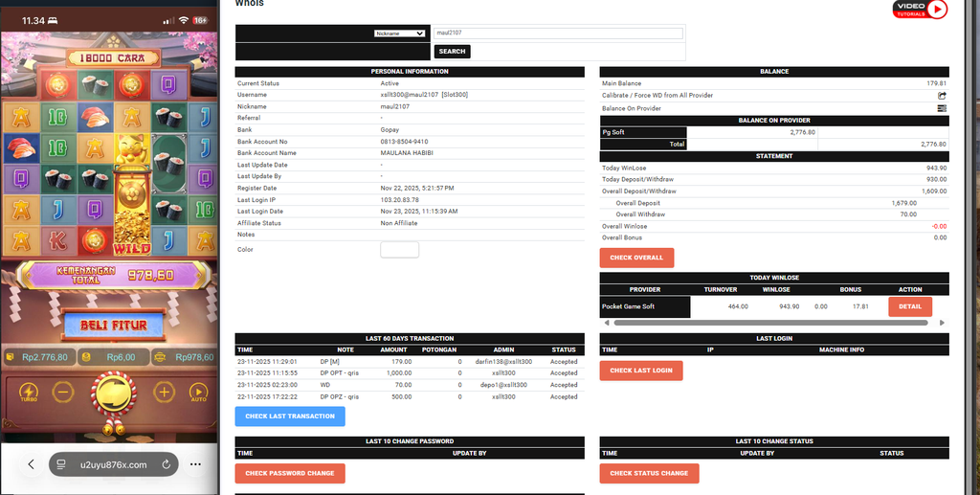The width and height of the screenshot is (980, 495).
Task: Click the SEARCH button
Action: coord(452,52)
